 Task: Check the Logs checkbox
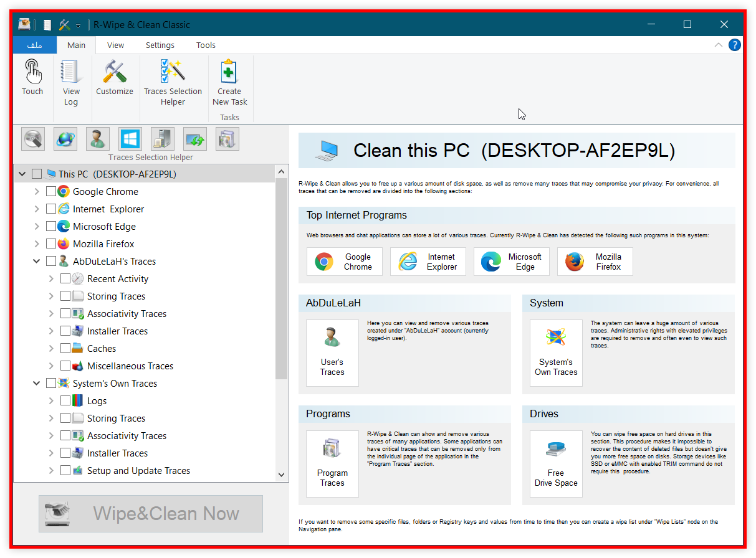65,401
